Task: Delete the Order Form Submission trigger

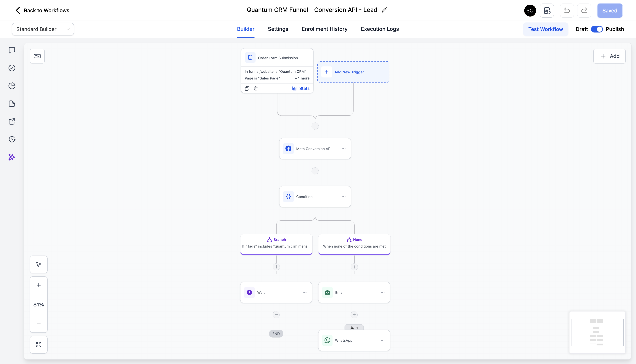Action: [256, 88]
